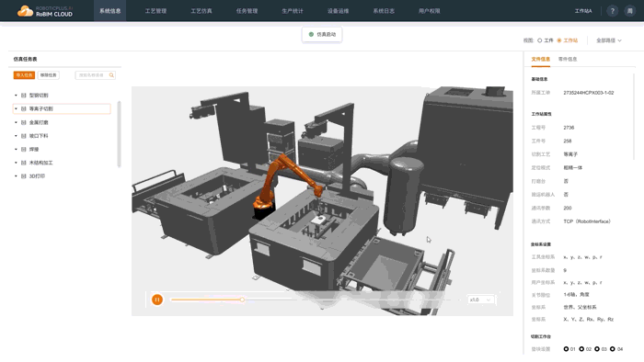Image resolution: width=644 pixels, height=362 pixels.
Task: Expand the 等离子切割 tree item arrow
Action: pos(16,108)
